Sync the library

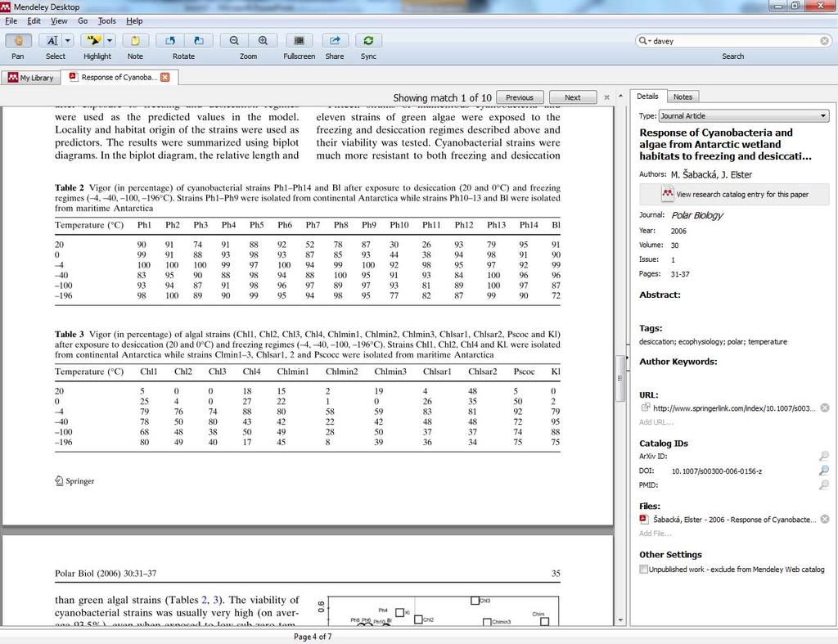point(368,41)
